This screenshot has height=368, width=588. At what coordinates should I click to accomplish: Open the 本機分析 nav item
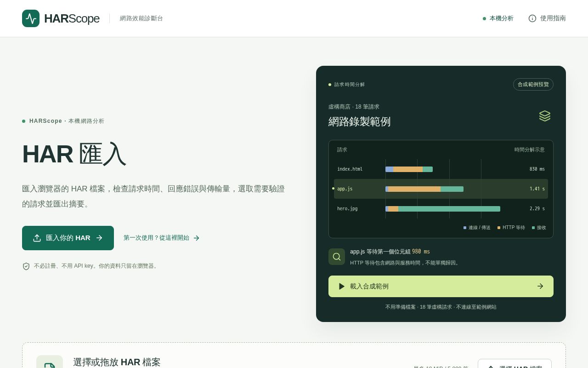[x=498, y=18]
